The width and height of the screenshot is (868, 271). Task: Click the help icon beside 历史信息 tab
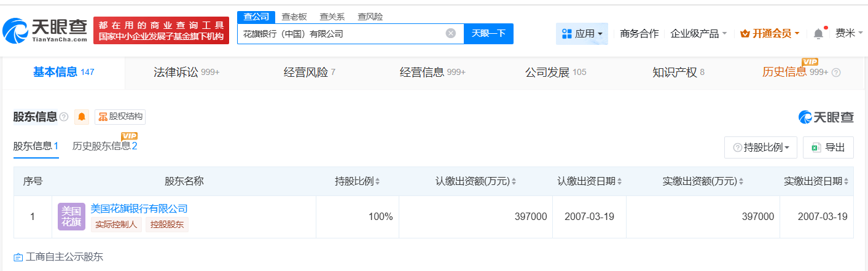click(x=836, y=73)
